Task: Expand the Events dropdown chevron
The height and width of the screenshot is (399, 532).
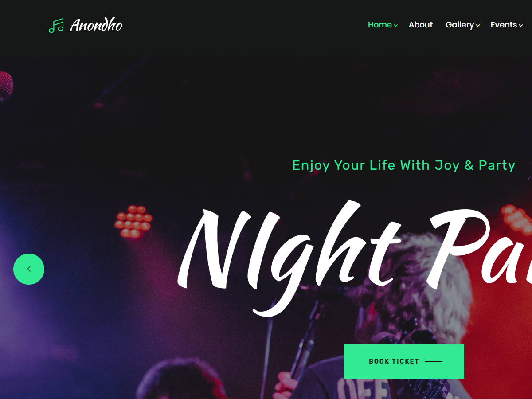Action: tap(521, 26)
